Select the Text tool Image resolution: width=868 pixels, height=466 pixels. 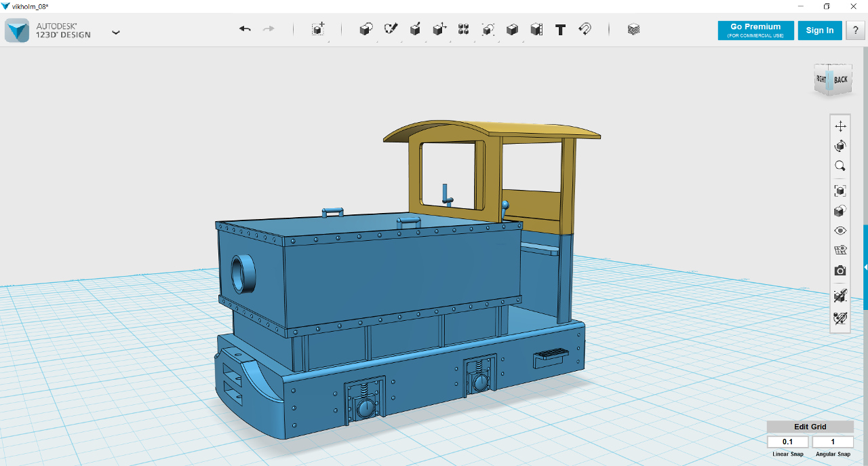click(x=560, y=29)
